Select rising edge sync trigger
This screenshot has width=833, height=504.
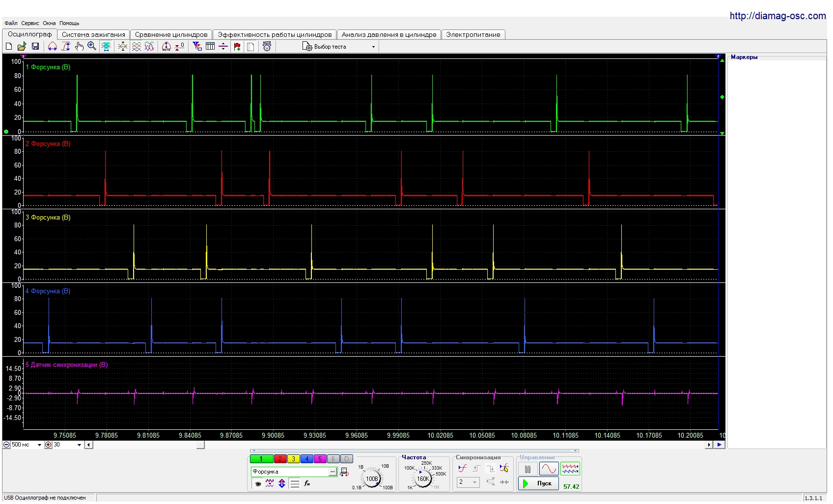[x=476, y=469]
